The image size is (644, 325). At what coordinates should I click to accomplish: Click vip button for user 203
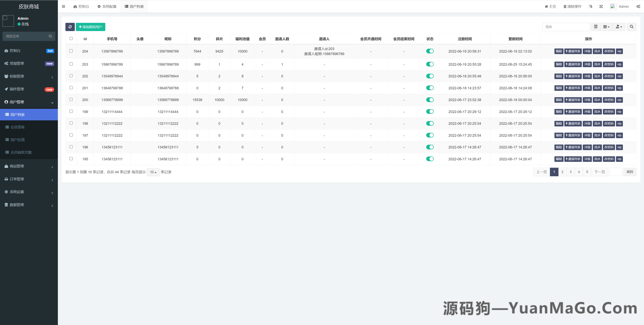tap(619, 64)
